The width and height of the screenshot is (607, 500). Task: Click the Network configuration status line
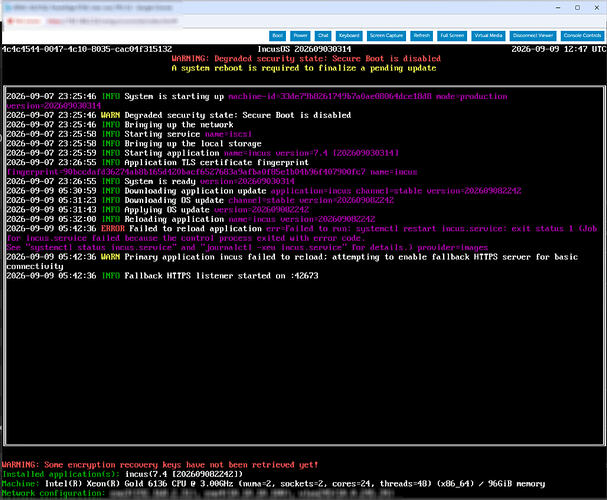click(198, 493)
